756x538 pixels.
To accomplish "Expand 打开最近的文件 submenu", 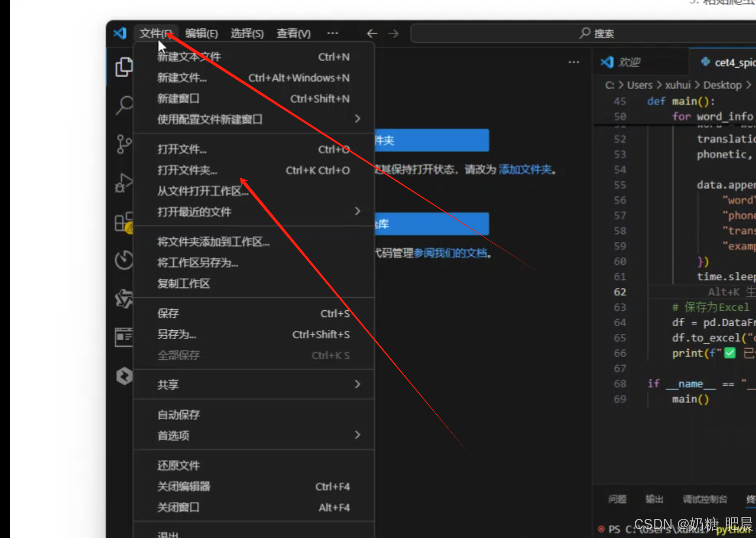I will coord(254,212).
